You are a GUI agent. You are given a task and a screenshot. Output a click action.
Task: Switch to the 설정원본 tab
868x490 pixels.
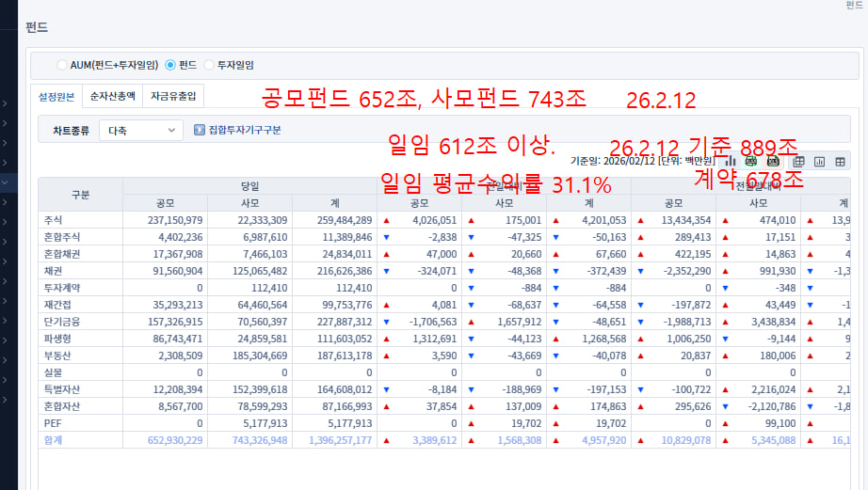coord(56,96)
